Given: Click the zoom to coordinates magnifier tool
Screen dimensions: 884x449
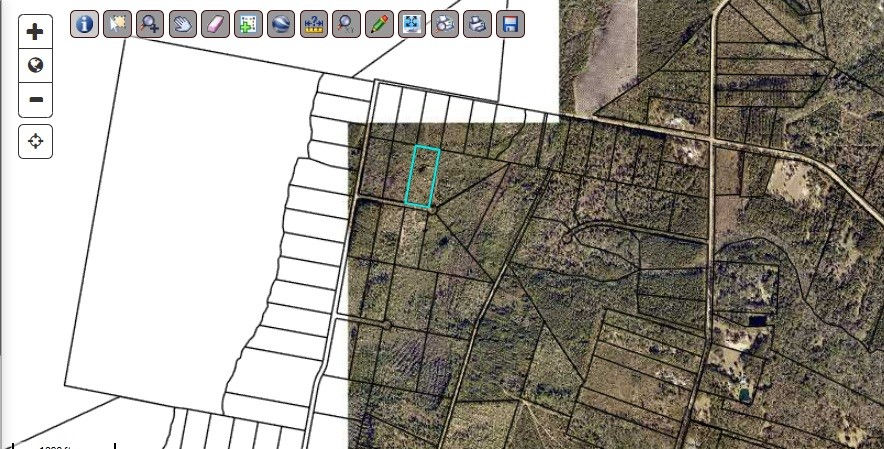Looking at the screenshot, I should click(x=346, y=24).
